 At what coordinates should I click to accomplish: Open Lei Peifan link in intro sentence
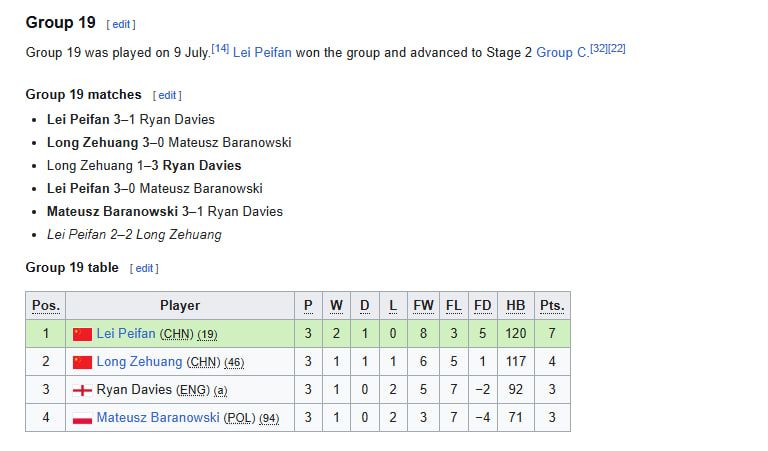click(x=262, y=52)
